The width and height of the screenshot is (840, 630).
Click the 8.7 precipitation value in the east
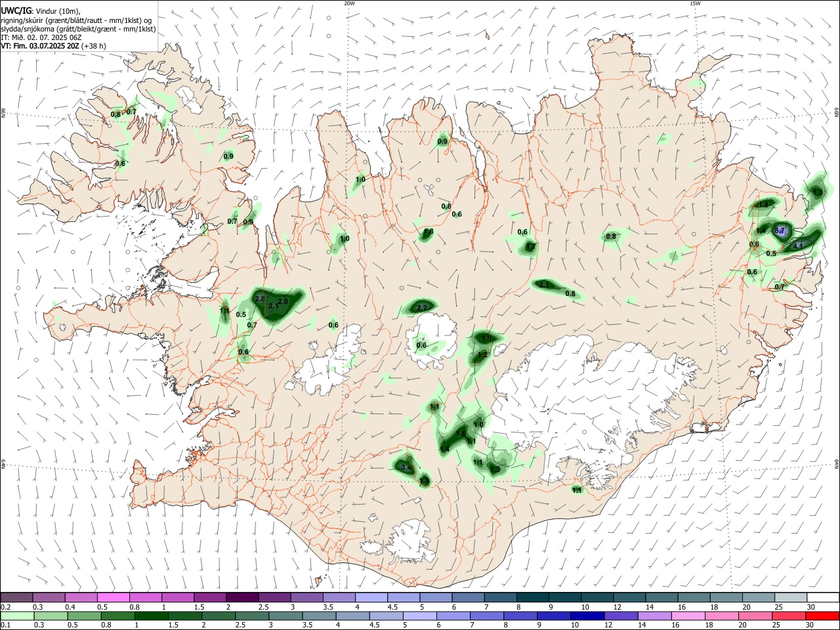click(780, 230)
